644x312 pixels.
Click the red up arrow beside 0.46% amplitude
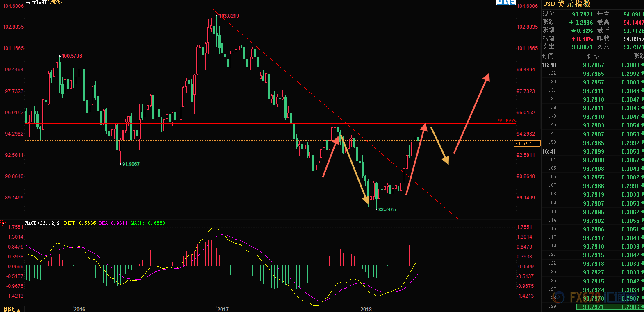[573, 39]
